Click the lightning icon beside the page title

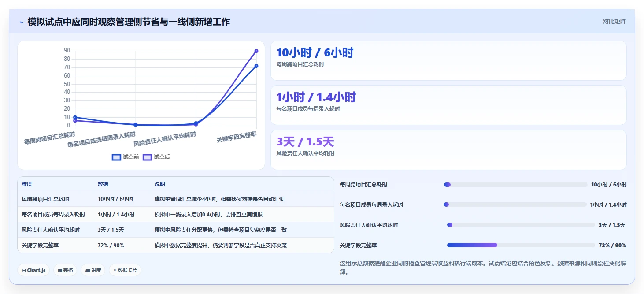21,22
